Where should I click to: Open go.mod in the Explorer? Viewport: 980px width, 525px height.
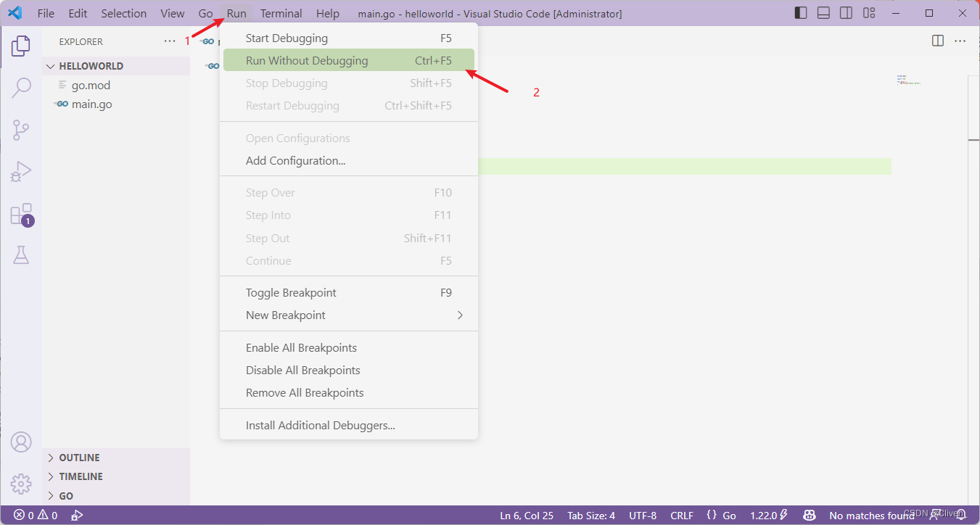(x=116, y=86)
